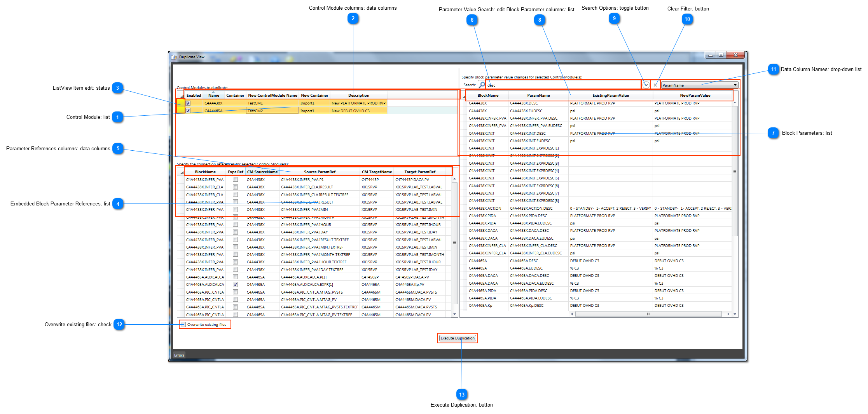Click C4A4438X.INIT.EXPRDESC[1] parameter cell
868x414 pixels.
[x=538, y=148]
